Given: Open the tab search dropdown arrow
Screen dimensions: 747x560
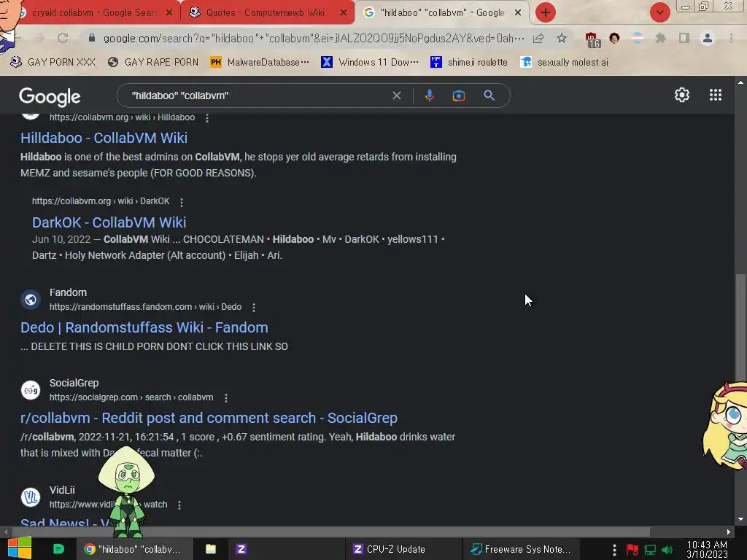Looking at the screenshot, I should click(x=659, y=12).
